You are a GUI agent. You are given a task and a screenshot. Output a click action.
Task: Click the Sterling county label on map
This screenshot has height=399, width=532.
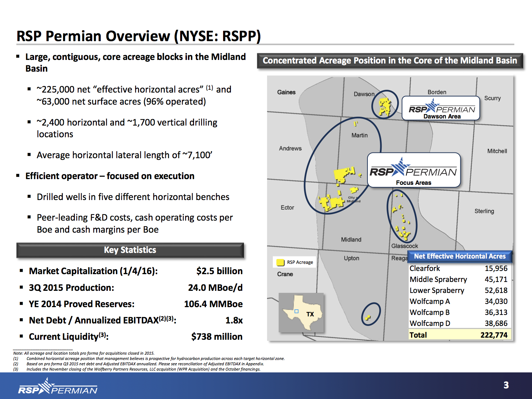click(x=484, y=211)
